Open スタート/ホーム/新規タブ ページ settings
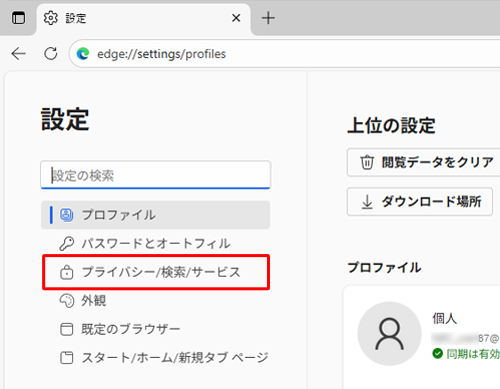 click(x=155, y=358)
